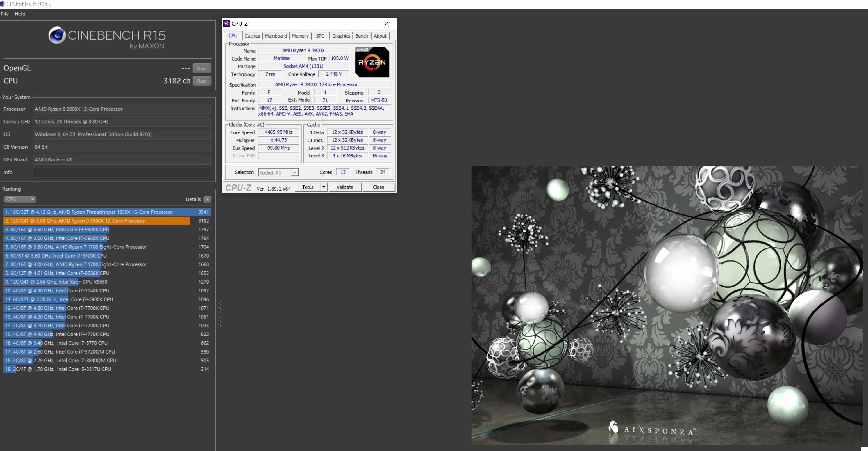Viewport: 868px width, 451px height.
Task: Select the Core i7-3840QM ranking row
Action: coord(107,360)
